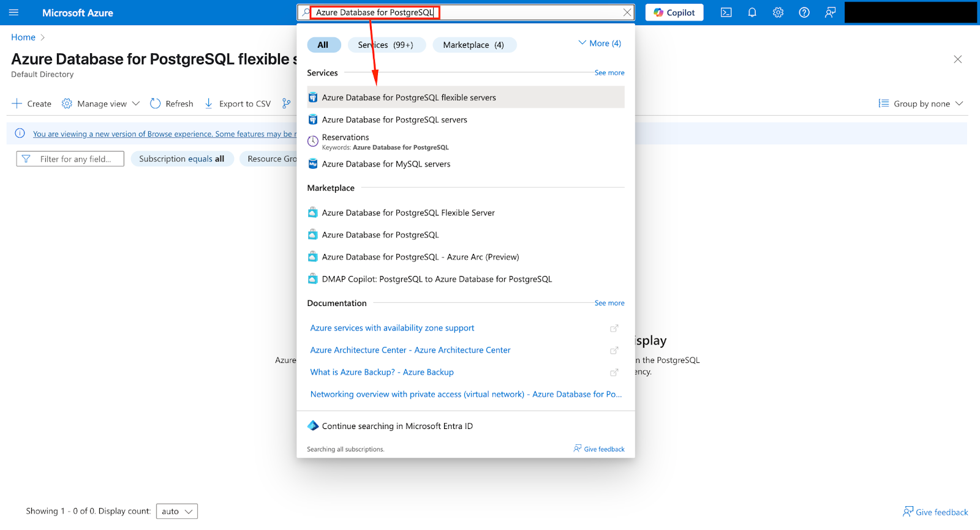Image resolution: width=980 pixels, height=530 pixels.
Task: Open the Azure portal hamburger menu
Action: tap(13, 12)
